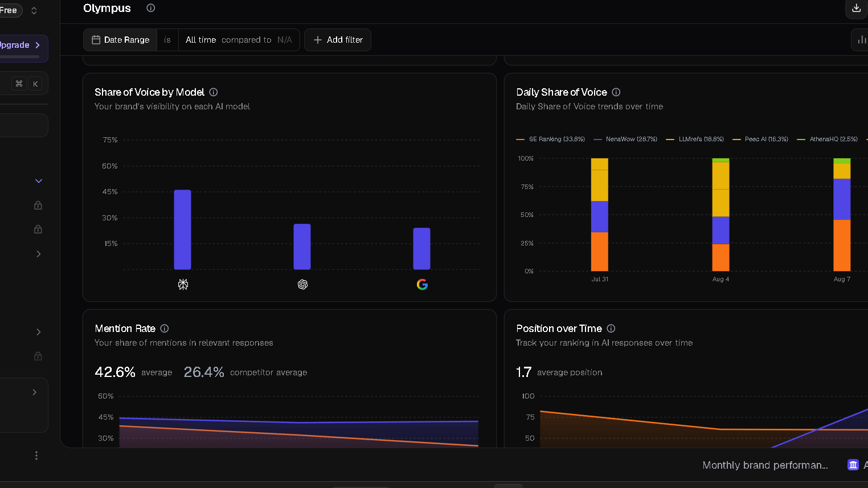Click info icon beside Share of Voice by Model

click(214, 92)
